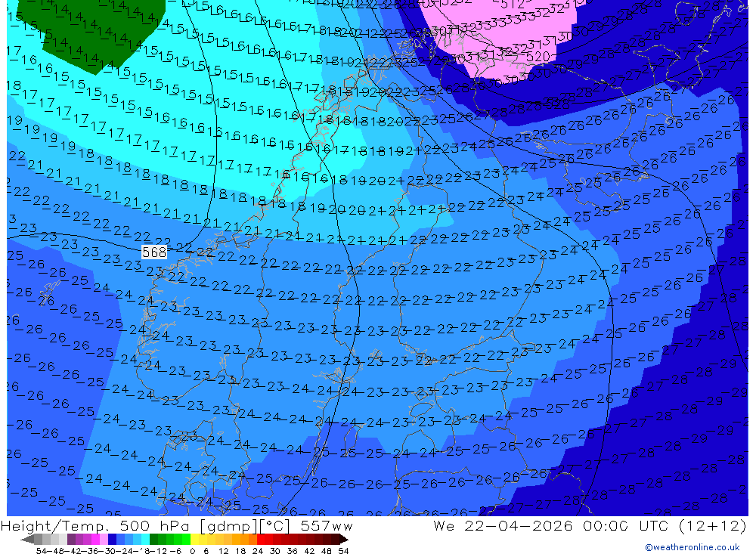Click the 'We 22-04-2026 00:00 UTC (12+12)' timestamp
The height and width of the screenshot is (554, 756).
click(x=589, y=525)
